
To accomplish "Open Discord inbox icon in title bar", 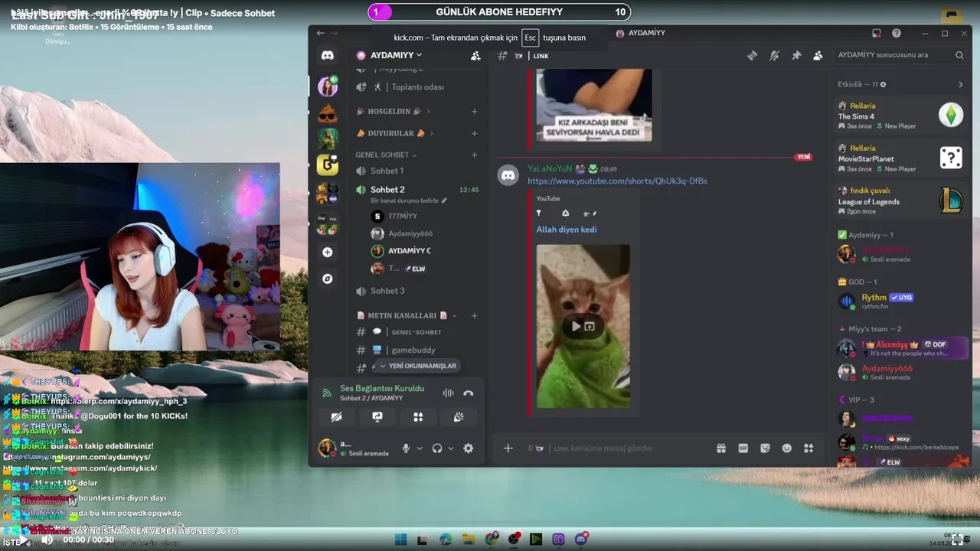I will click(x=877, y=33).
